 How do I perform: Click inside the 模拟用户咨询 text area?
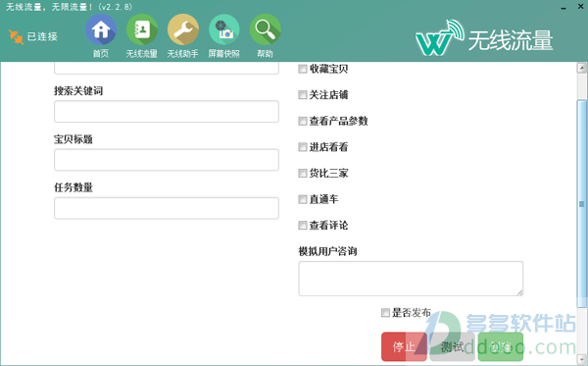coord(411,279)
